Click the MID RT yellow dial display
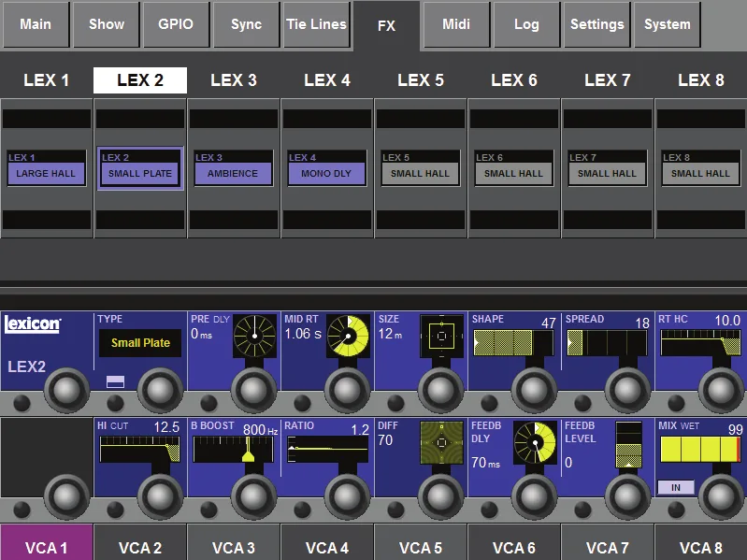The width and height of the screenshot is (747, 560). point(348,336)
